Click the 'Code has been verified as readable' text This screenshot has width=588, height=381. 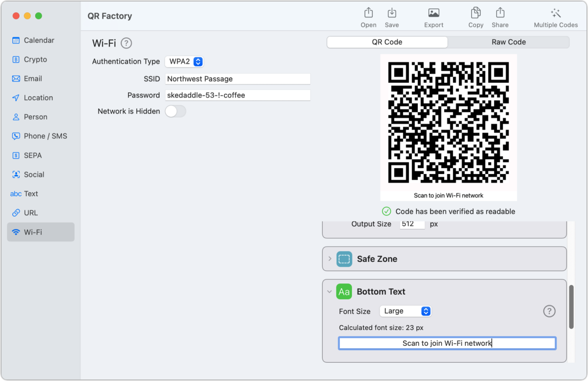pos(455,211)
